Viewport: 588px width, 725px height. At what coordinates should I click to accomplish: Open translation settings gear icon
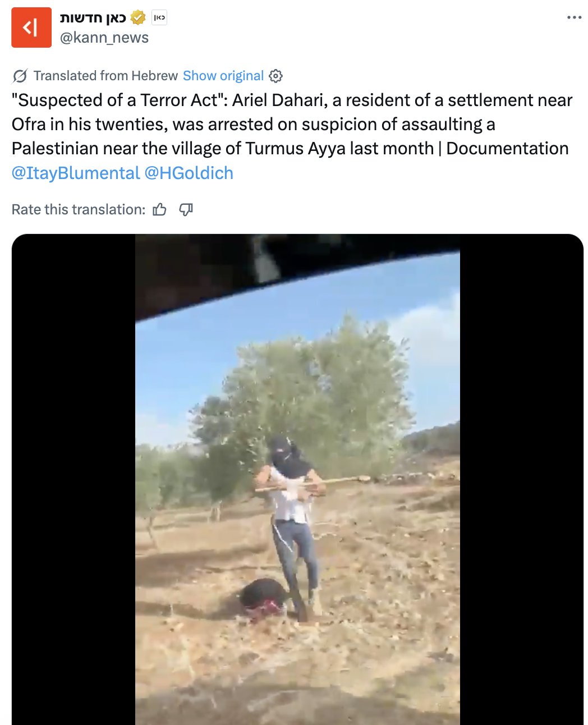275,76
